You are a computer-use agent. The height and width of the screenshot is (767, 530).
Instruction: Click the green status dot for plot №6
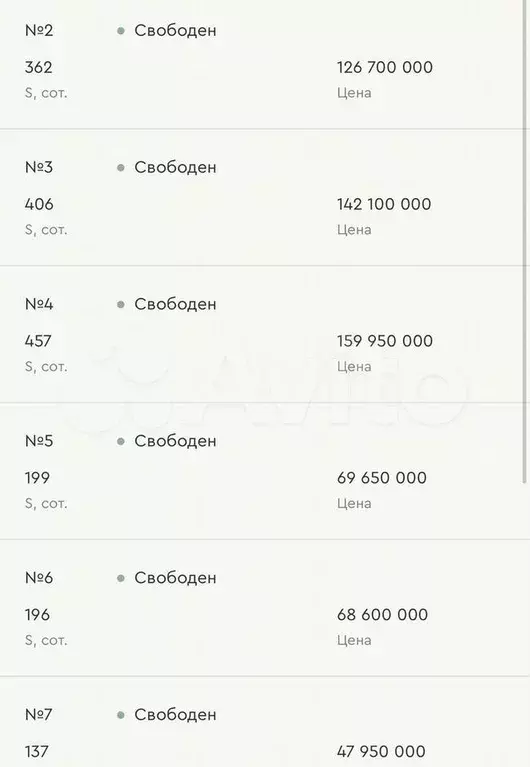click(121, 578)
